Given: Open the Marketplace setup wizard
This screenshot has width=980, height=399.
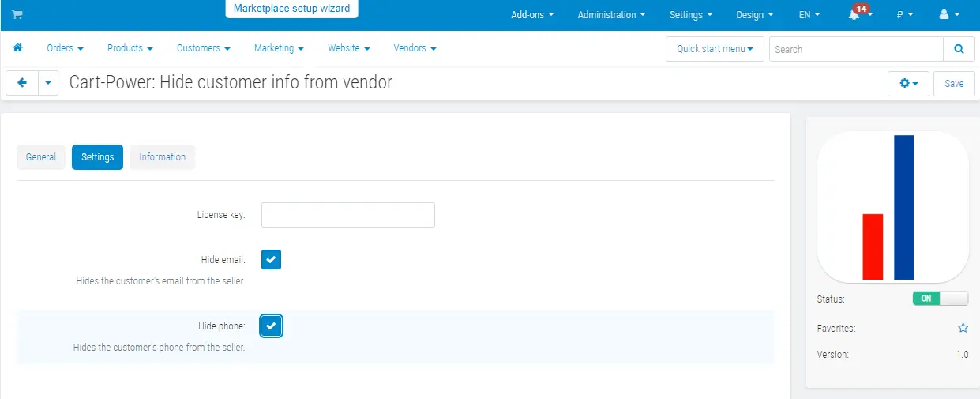Looking at the screenshot, I should [291, 9].
